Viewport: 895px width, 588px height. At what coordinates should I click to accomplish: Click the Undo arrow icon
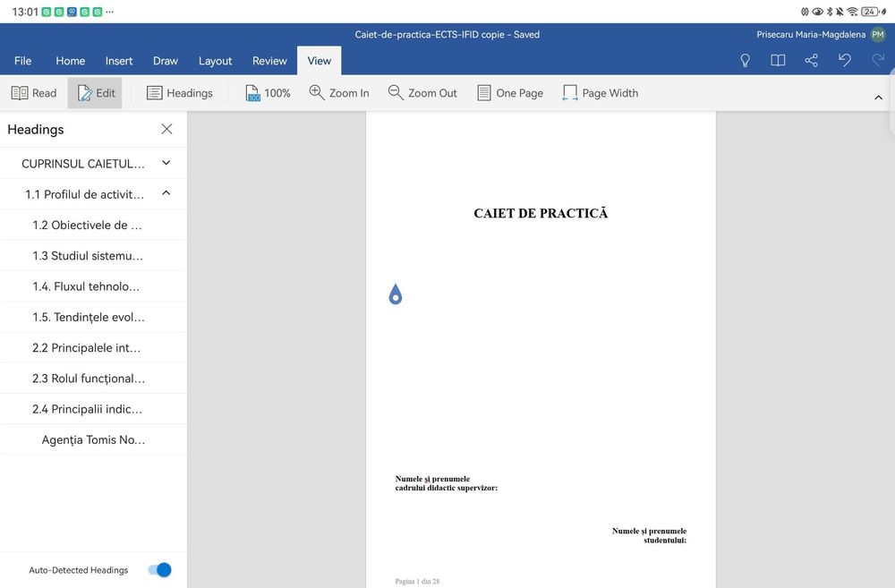[x=845, y=60]
